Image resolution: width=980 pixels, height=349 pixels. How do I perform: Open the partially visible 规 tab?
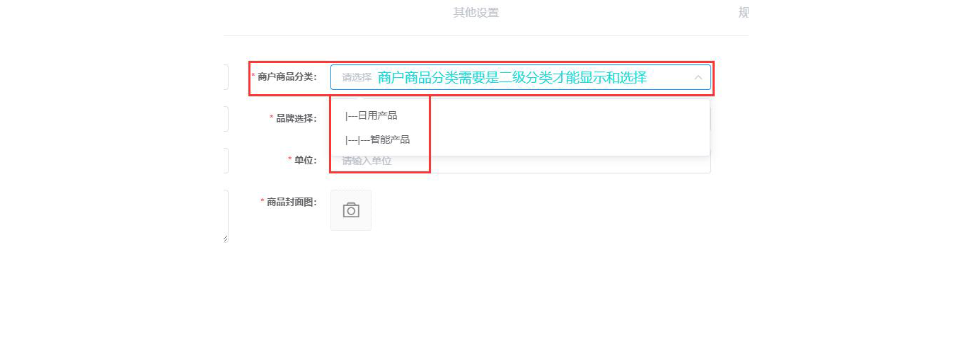tap(743, 13)
